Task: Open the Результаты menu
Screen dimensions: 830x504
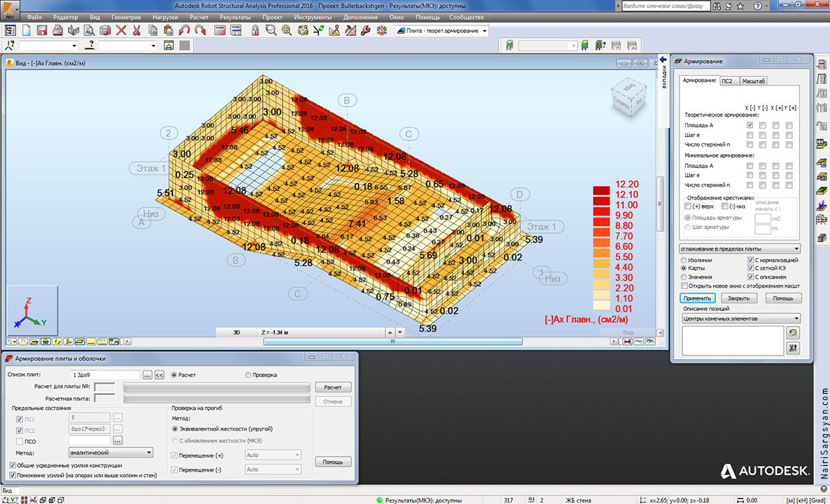Action: coord(235,18)
